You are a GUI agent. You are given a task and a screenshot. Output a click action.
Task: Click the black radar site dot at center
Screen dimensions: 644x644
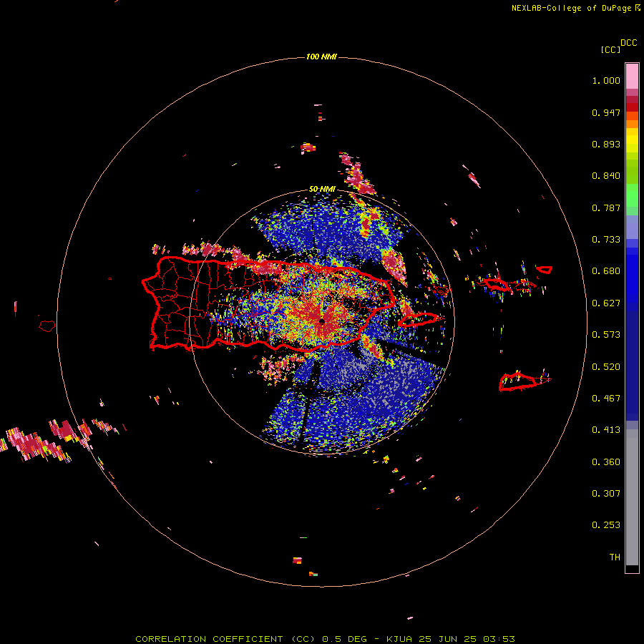coord(321,321)
